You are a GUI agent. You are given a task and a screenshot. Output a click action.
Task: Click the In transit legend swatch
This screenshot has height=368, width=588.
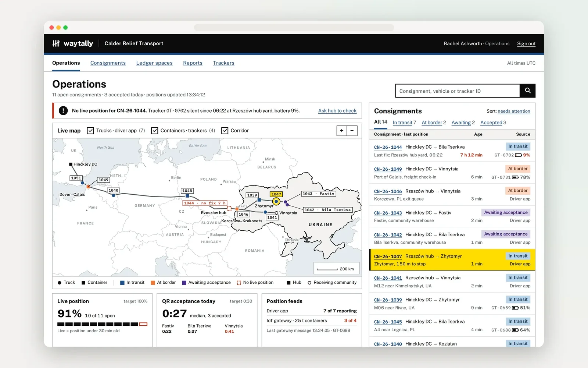click(122, 283)
